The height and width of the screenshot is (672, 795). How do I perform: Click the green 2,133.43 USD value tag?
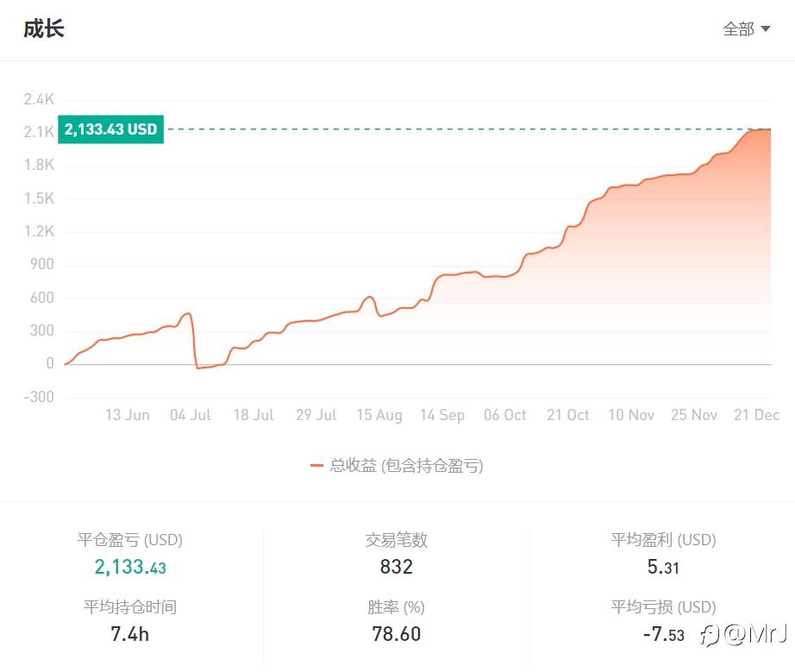[x=110, y=129]
